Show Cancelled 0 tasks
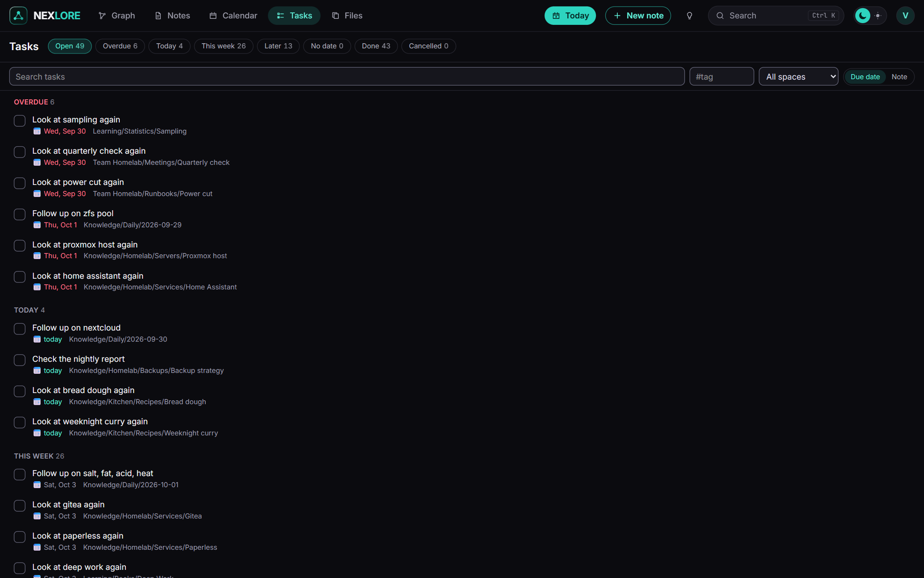924x578 pixels. [429, 46]
